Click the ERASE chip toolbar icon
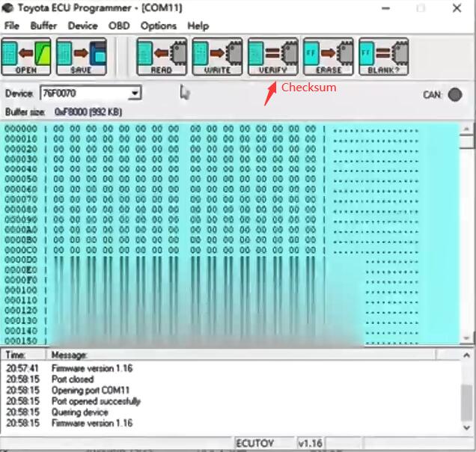Screen dimensions: 476x452 pos(329,56)
